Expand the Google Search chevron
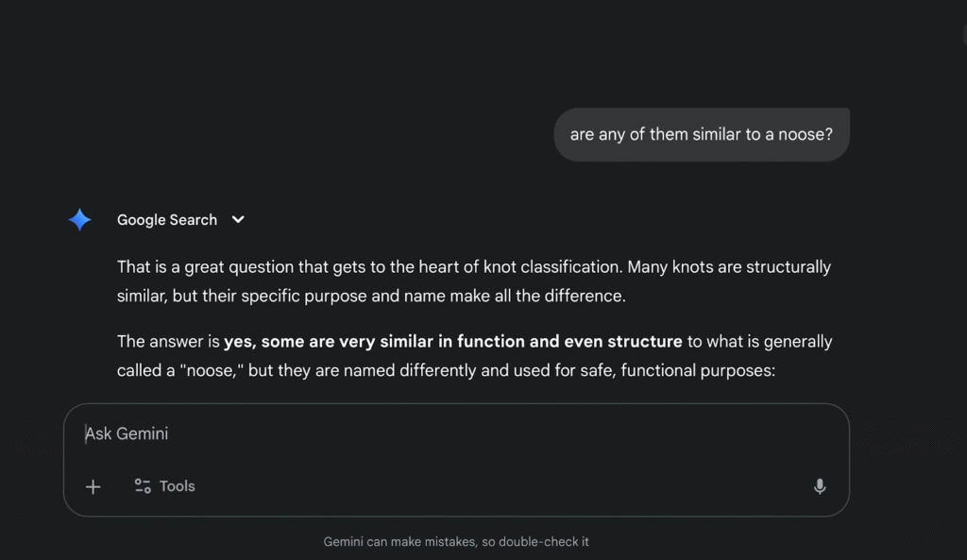This screenshot has height=560, width=967. [x=239, y=219]
